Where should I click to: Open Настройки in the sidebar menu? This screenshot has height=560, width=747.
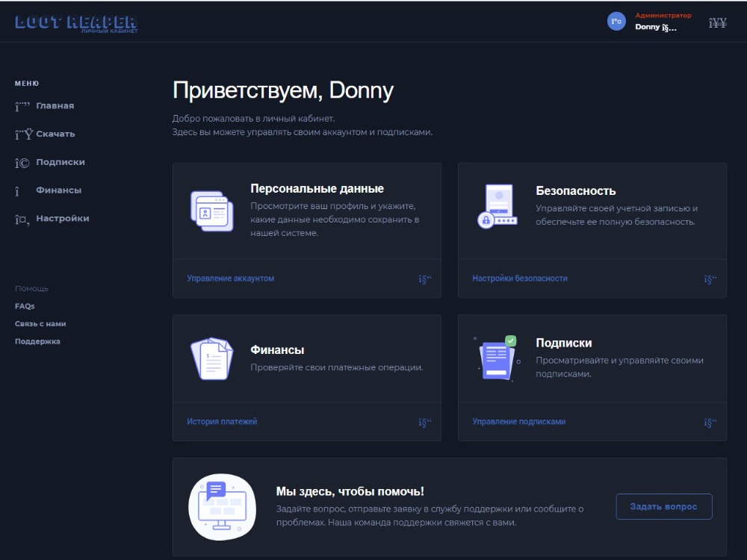click(62, 219)
